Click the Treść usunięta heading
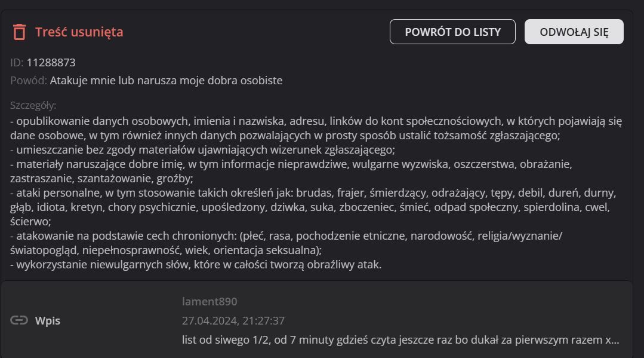 79,32
